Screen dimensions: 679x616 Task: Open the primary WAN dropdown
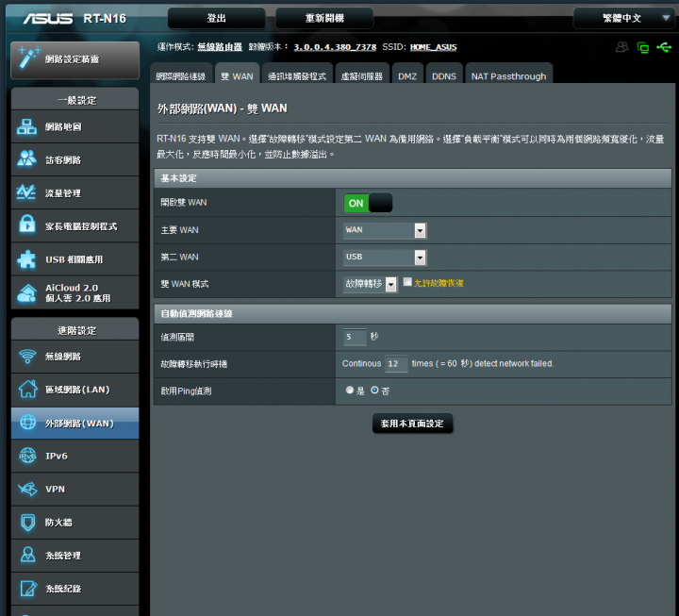[x=385, y=230]
